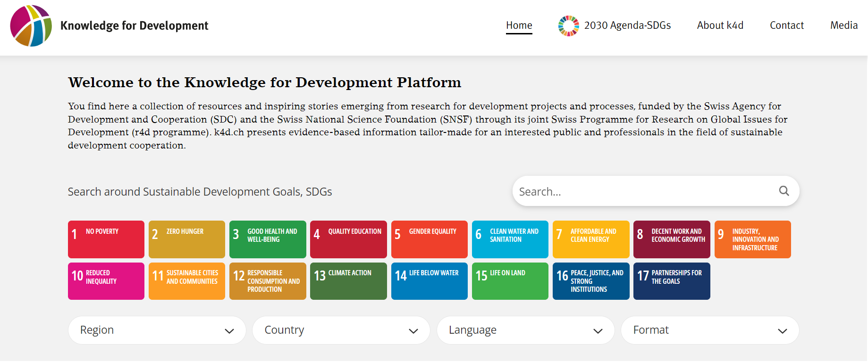Click into the Search text field
868x362 pixels.
(642, 191)
